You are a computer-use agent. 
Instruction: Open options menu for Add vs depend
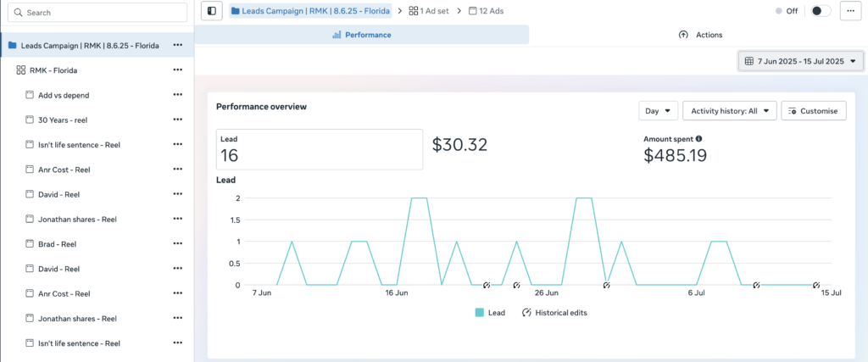177,95
